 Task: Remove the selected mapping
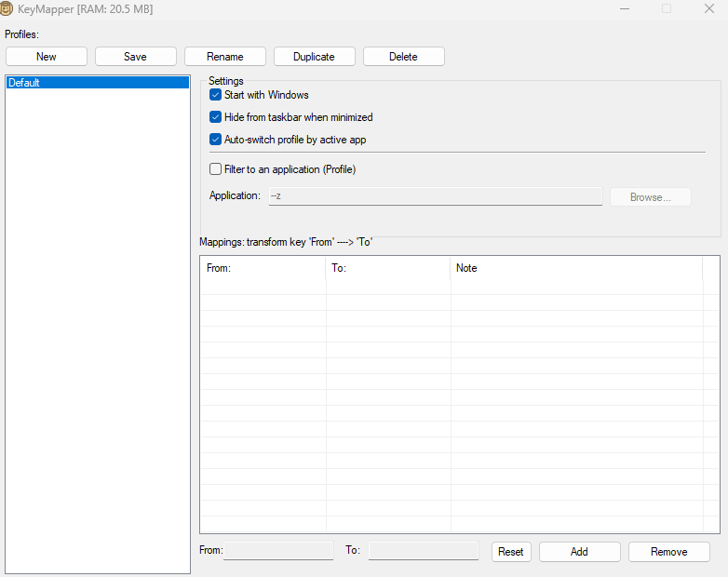click(x=669, y=552)
